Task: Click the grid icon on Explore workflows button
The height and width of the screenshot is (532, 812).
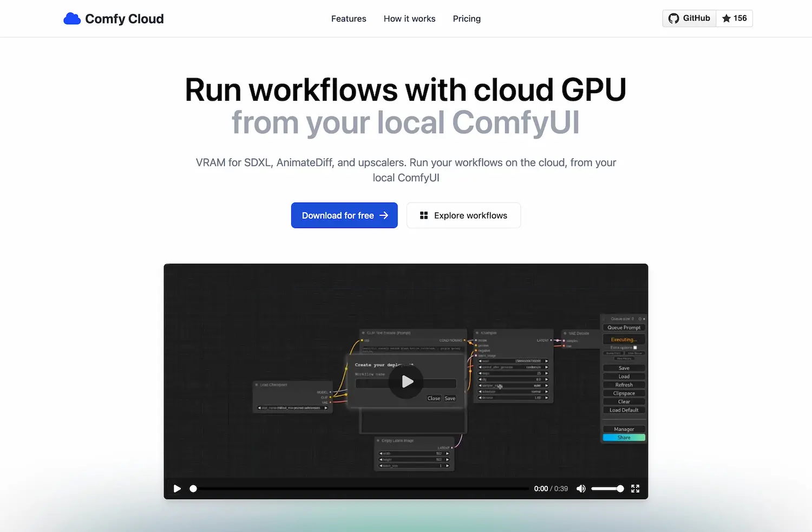Action: click(424, 215)
